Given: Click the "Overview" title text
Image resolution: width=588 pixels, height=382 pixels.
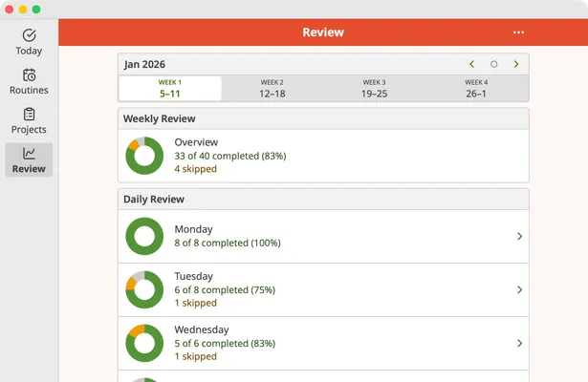Looking at the screenshot, I should click(196, 142).
